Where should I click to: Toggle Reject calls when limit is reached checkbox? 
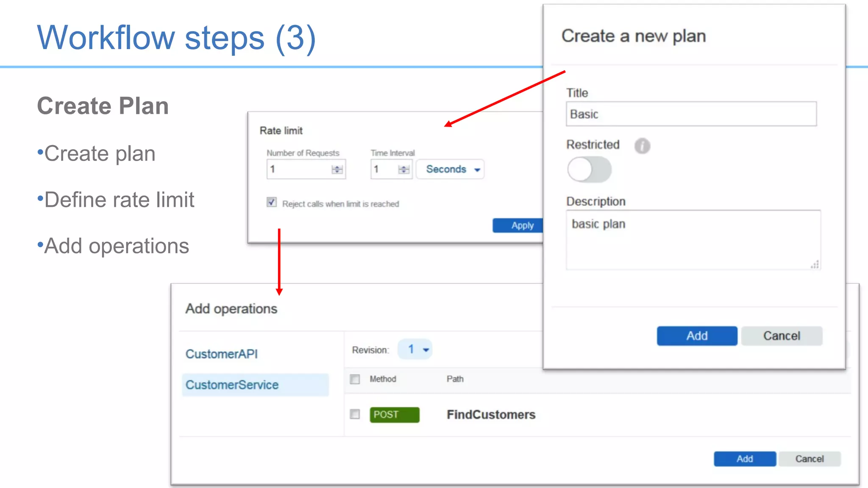click(272, 202)
